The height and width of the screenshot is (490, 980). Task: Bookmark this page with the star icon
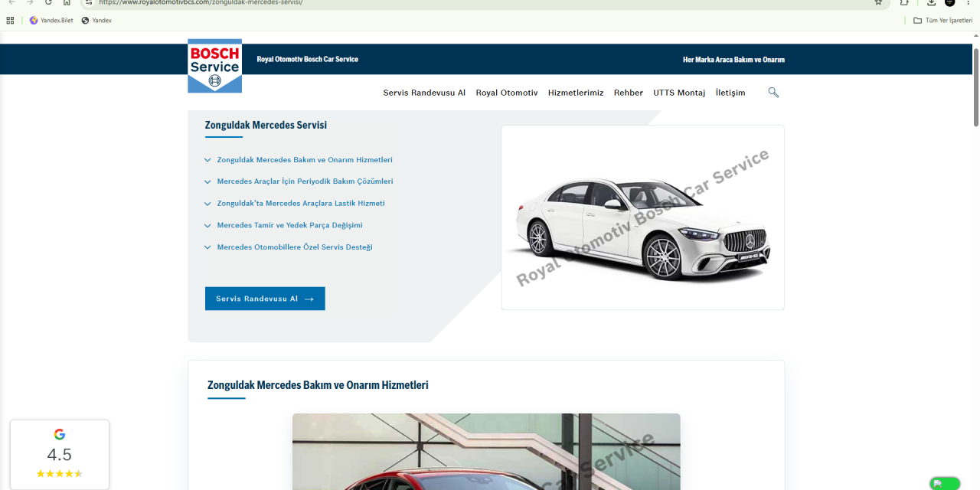(x=878, y=2)
